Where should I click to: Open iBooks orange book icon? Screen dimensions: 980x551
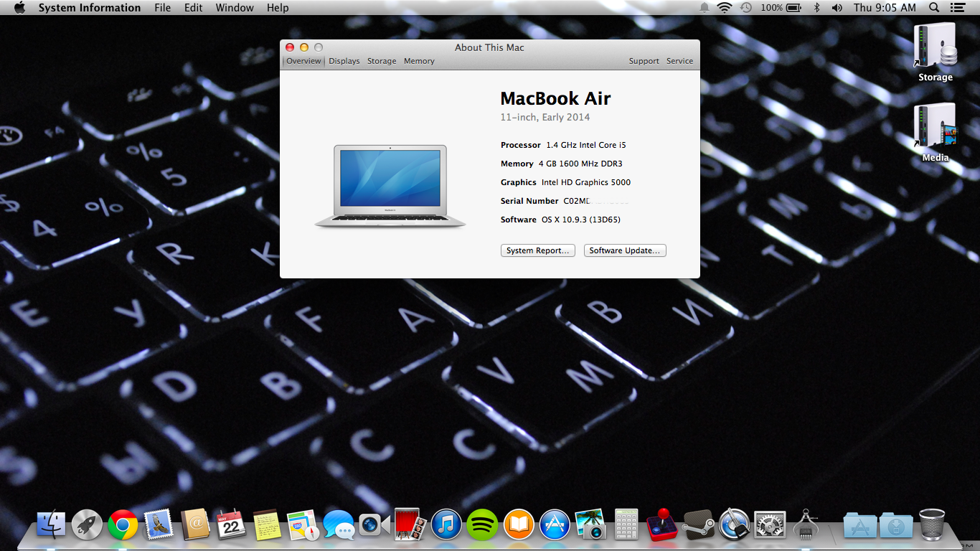click(518, 525)
